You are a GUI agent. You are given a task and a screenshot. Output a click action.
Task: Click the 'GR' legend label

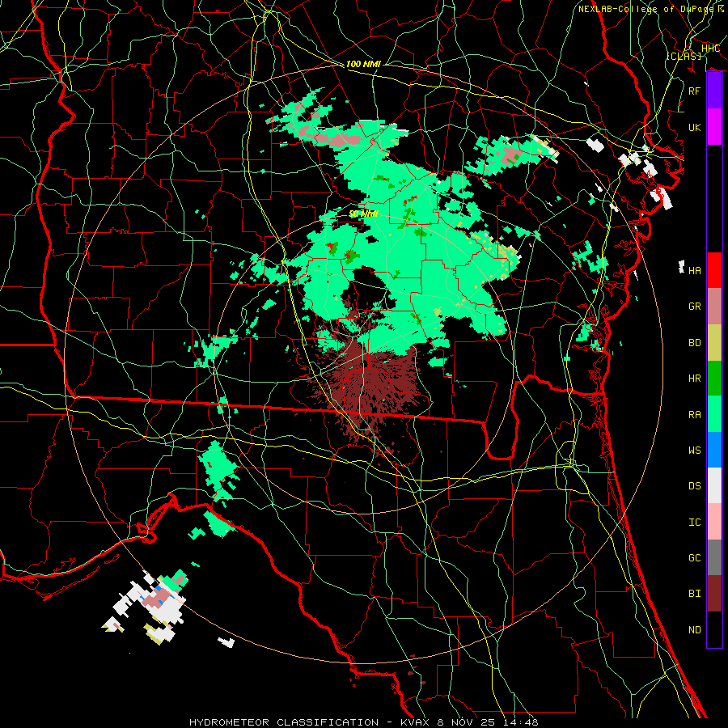(694, 307)
